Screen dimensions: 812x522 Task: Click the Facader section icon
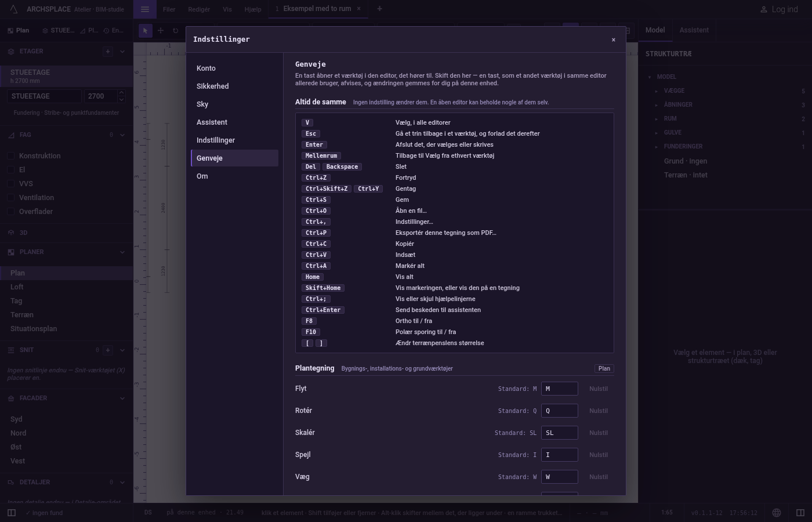pyautogui.click(x=11, y=398)
